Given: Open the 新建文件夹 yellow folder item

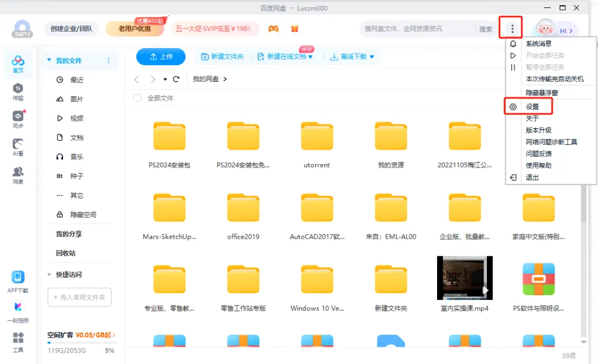Looking at the screenshot, I should (391, 288).
